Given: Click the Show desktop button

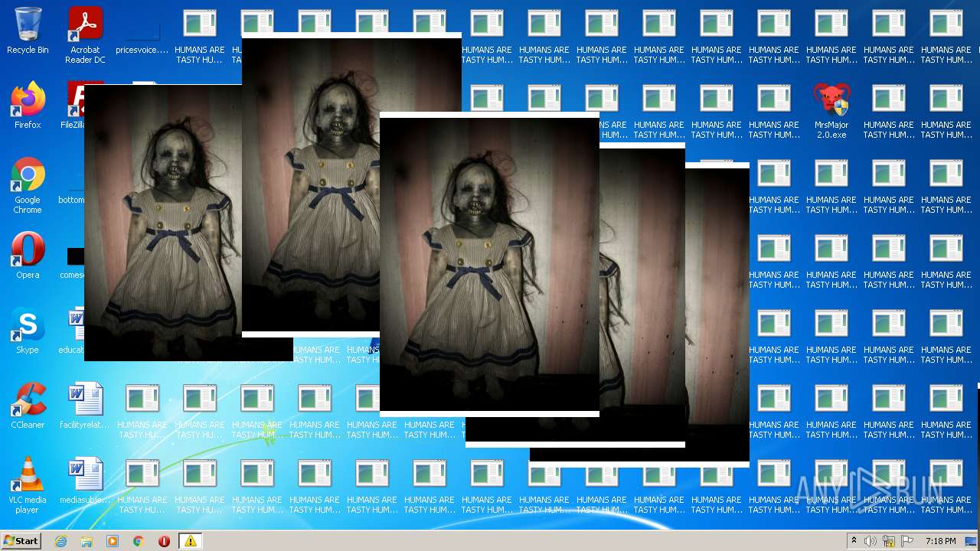Looking at the screenshot, I should coord(972,541).
